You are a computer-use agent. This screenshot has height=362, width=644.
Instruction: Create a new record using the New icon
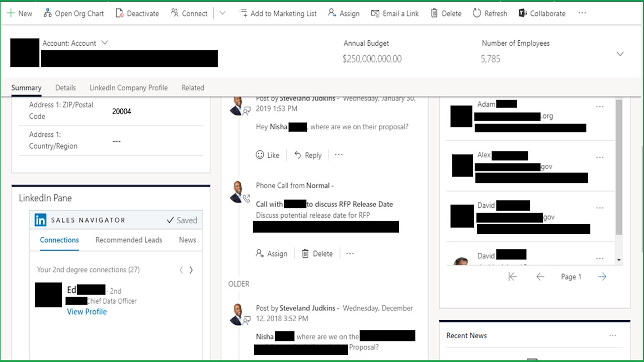(x=20, y=13)
